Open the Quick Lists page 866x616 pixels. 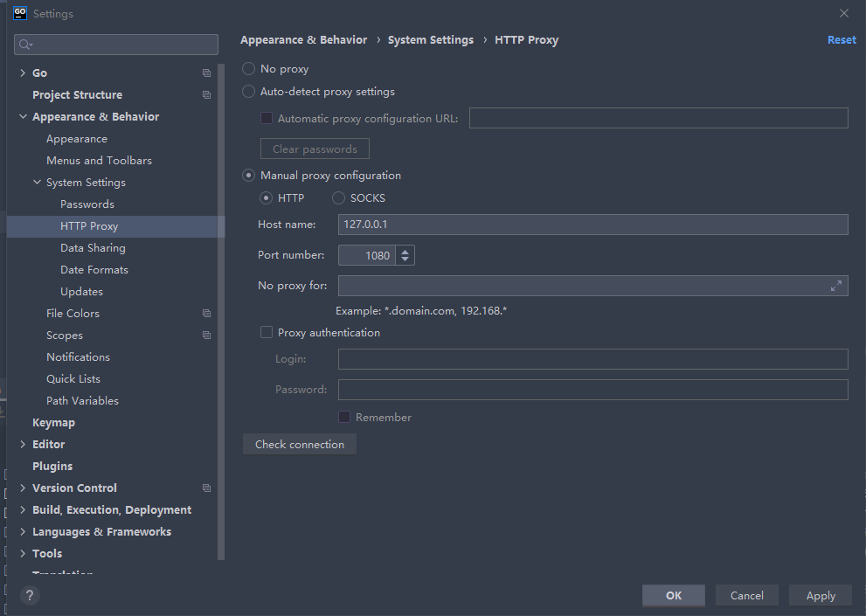[x=73, y=379]
